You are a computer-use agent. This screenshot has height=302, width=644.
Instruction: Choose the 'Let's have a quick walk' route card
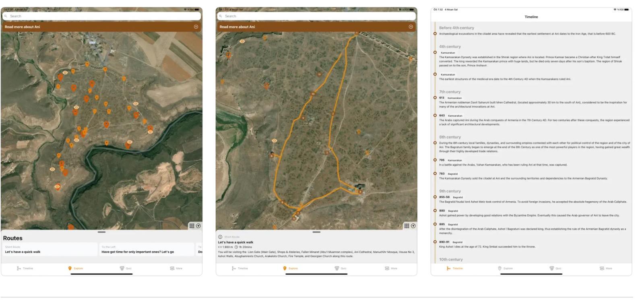tap(50, 250)
